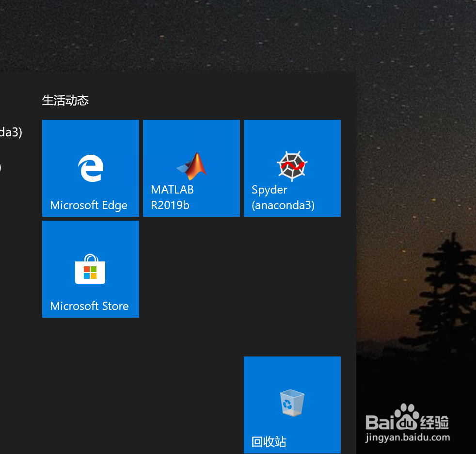Image resolution: width=476 pixels, height=454 pixels.
Task: Launch the MATLAB R2019b tile
Action: (191, 168)
